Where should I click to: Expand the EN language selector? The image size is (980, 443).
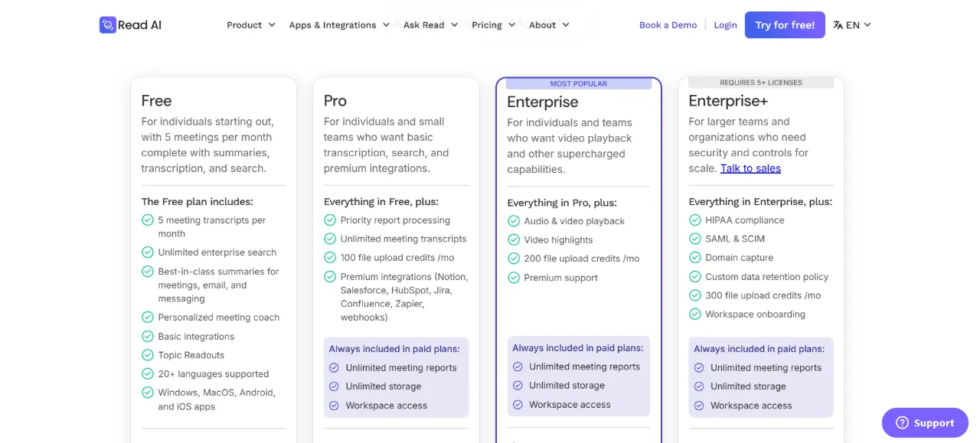pyautogui.click(x=852, y=25)
